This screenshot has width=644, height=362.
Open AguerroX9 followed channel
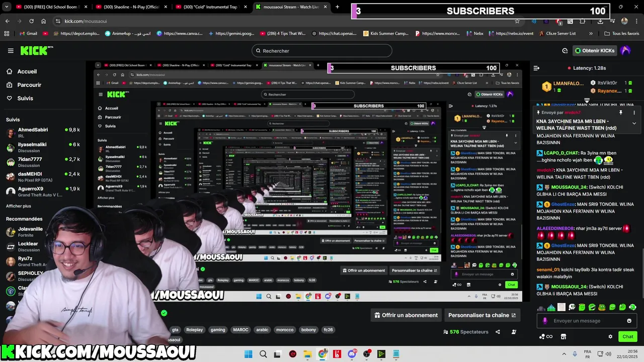click(x=43, y=192)
